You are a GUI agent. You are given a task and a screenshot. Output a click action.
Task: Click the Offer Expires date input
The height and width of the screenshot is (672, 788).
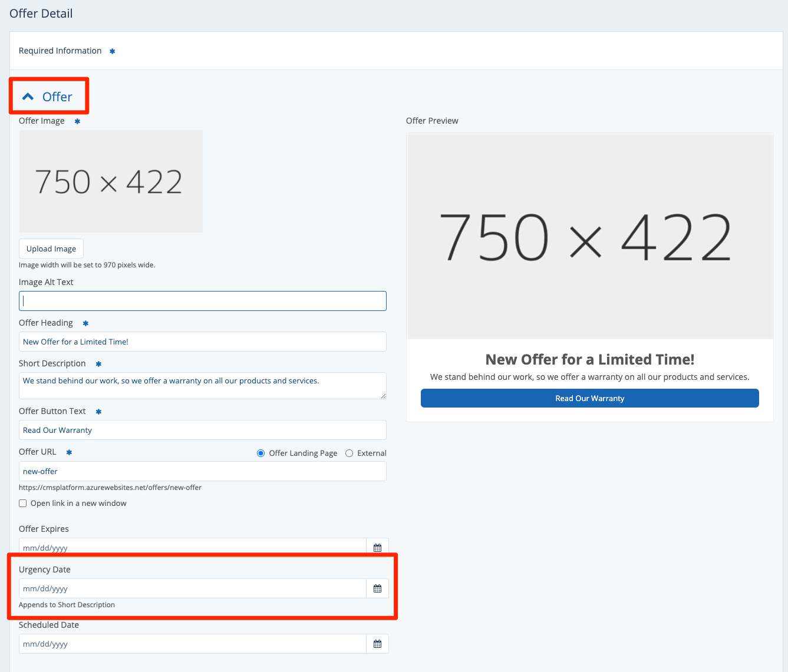[x=192, y=548]
